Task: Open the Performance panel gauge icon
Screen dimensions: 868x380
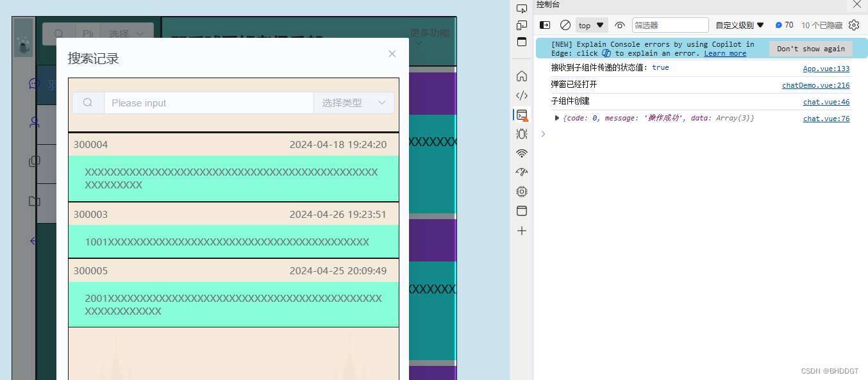Action: 521,172
